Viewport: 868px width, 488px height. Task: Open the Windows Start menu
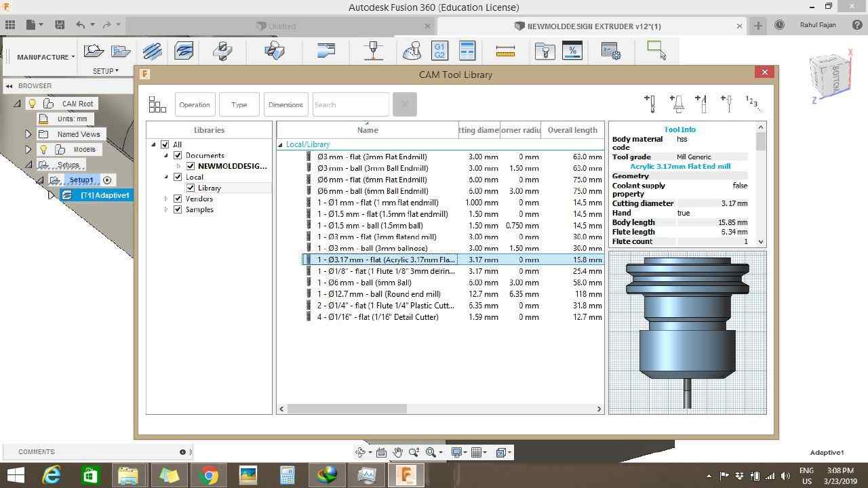tap(15, 475)
